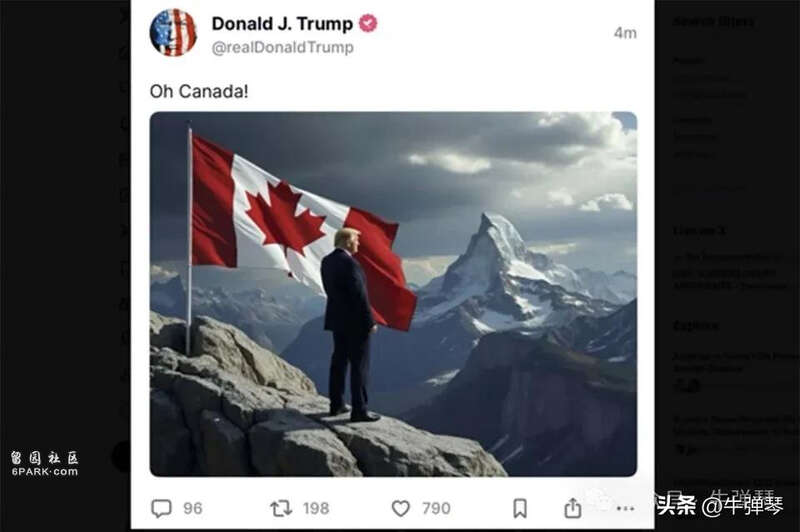Click the 6PARK.com watermark logo
The width and height of the screenshot is (800, 532).
pyautogui.click(x=44, y=464)
